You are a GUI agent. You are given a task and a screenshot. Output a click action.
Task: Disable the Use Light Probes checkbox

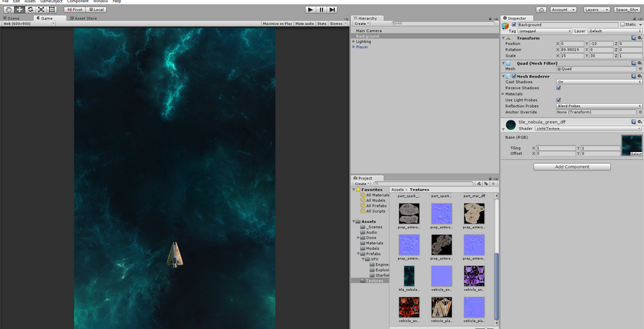point(559,100)
